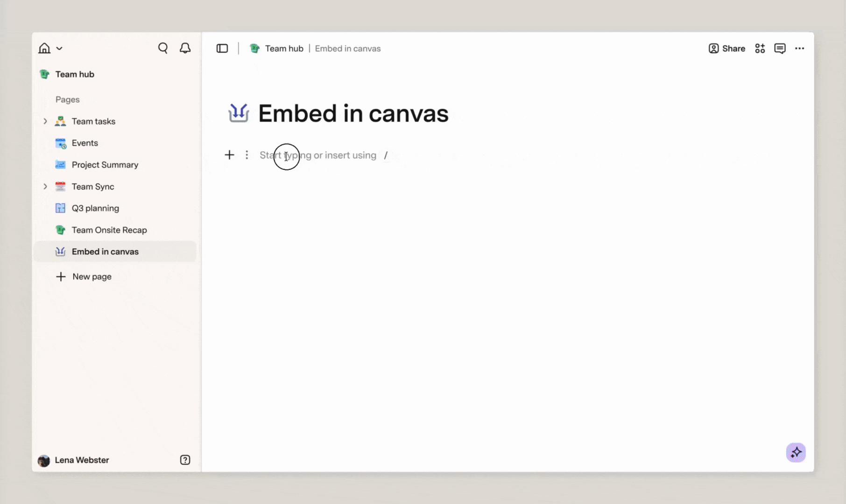Expand the Team tasks page
This screenshot has width=846, height=504.
click(x=45, y=121)
